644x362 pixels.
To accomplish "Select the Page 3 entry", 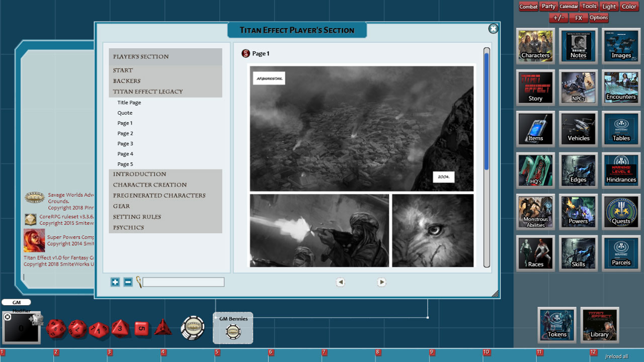I will (125, 143).
